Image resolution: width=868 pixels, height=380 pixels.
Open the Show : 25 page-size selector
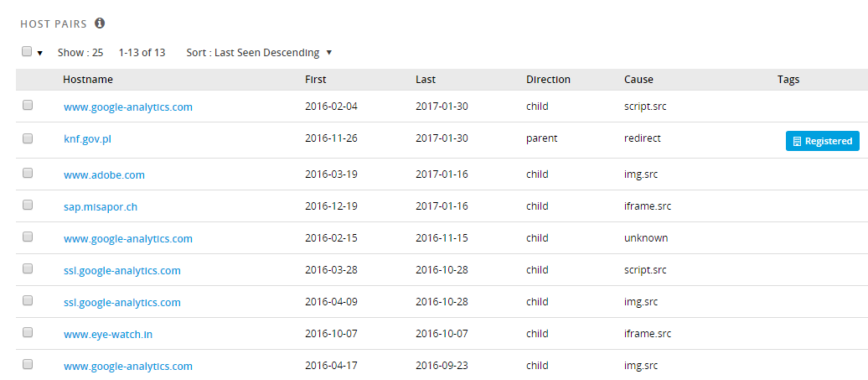(80, 53)
